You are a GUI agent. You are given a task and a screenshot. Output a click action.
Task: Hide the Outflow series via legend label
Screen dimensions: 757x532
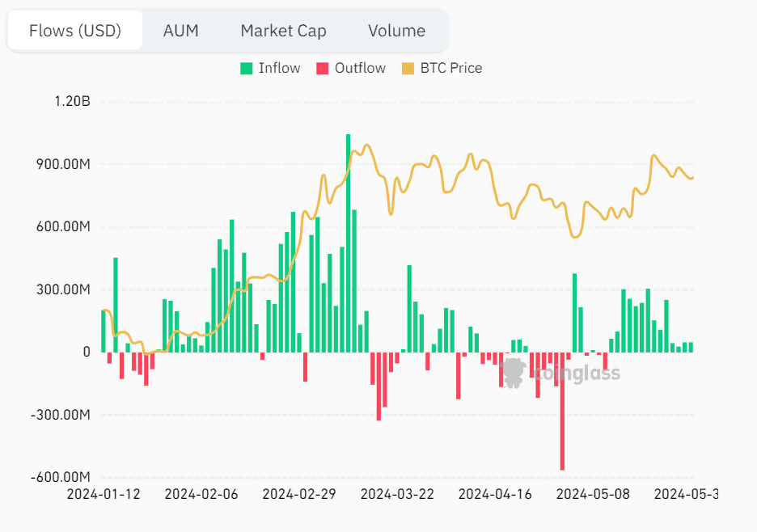pyautogui.click(x=360, y=69)
